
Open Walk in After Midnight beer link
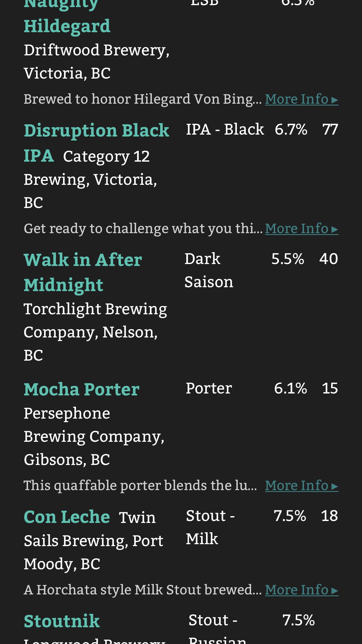(83, 260)
